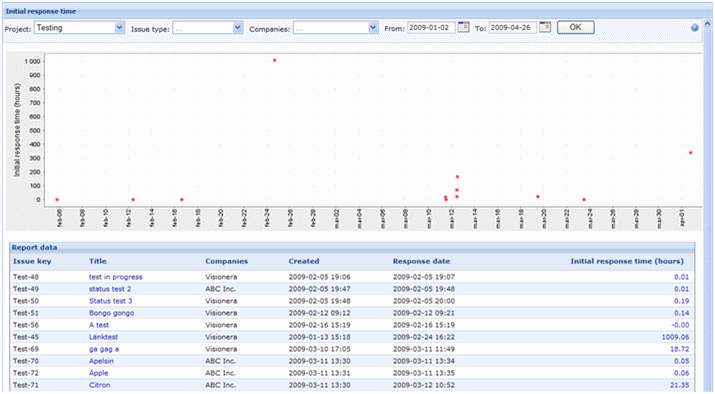Click the 21.35 response time value
The image size is (715, 394).
[679, 385]
